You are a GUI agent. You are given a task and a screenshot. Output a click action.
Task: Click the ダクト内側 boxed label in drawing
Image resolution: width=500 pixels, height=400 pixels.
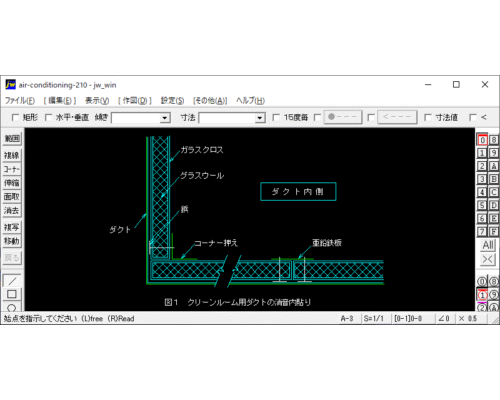click(x=298, y=192)
